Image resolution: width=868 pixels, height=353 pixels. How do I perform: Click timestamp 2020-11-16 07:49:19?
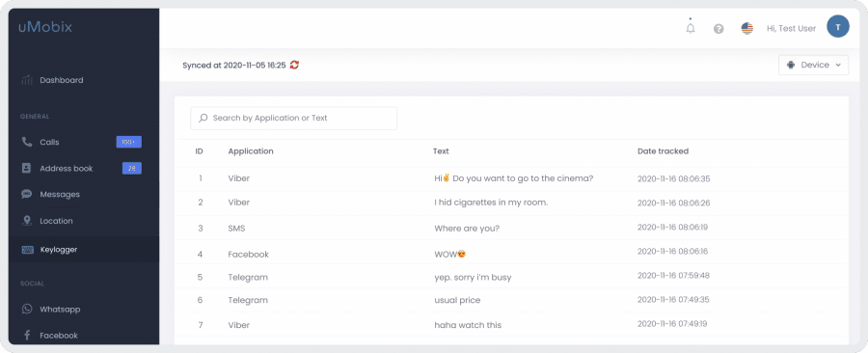[672, 324]
